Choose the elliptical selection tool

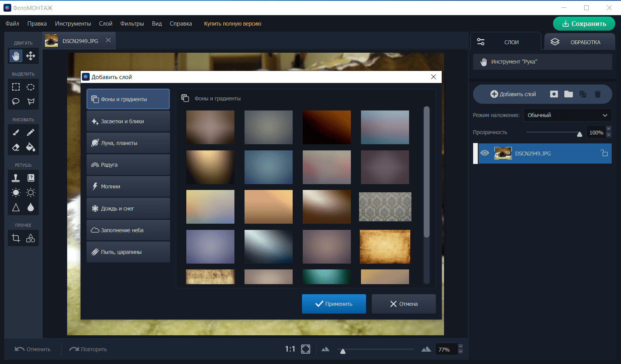coord(31,87)
